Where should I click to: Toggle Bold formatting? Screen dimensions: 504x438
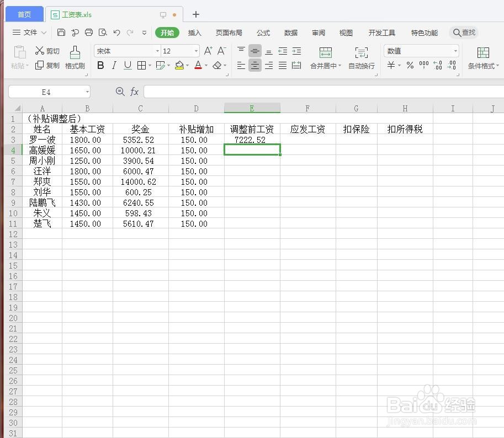[100, 65]
